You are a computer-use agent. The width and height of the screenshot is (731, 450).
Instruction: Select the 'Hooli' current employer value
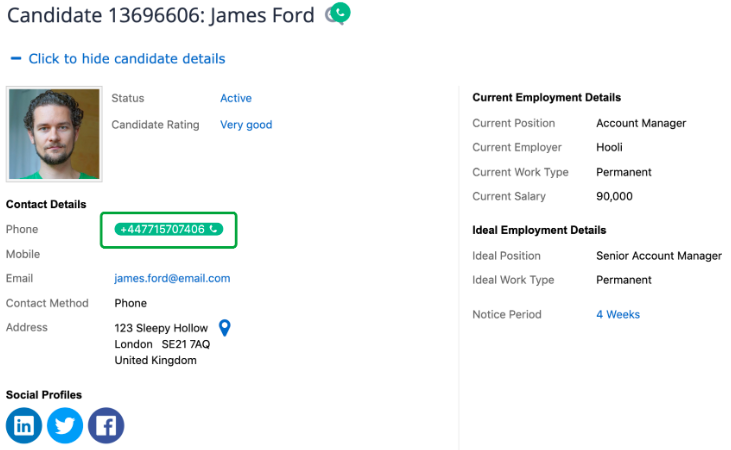pos(609,147)
